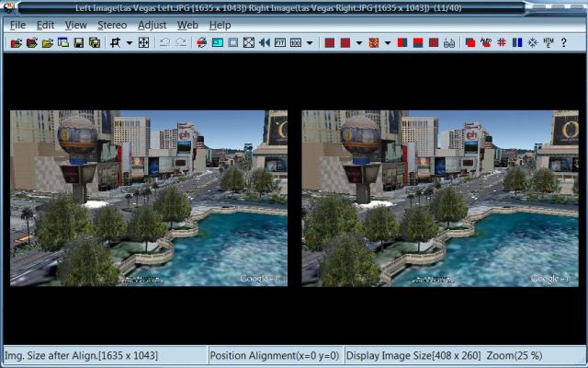Click the snowflake-shaped toolbar icon
The height and width of the screenshot is (368, 588).
[533, 43]
